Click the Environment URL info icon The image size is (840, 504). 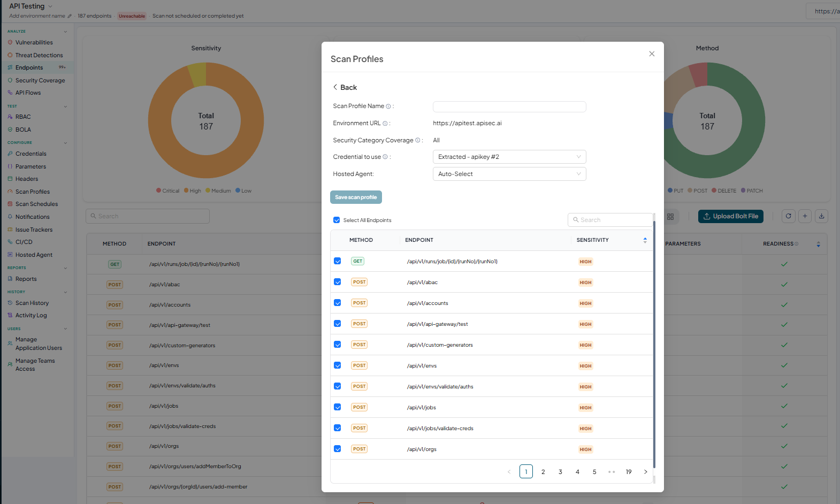click(385, 124)
